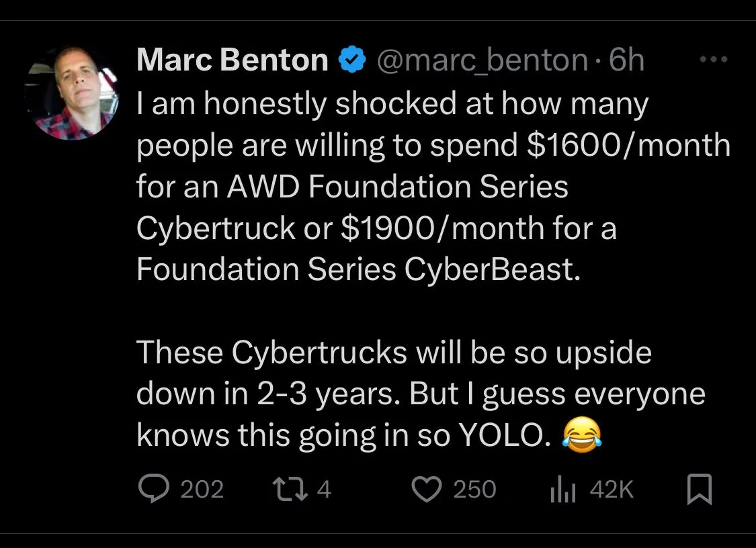Image resolution: width=756 pixels, height=548 pixels.
Task: Like the tweet with the heart icon
Action: tap(427, 489)
